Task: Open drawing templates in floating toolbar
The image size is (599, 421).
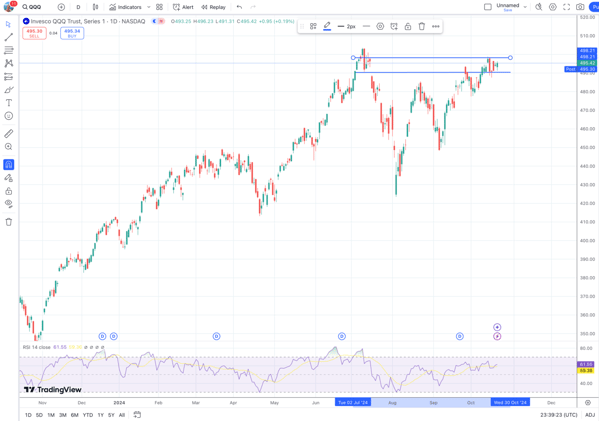Action: click(x=313, y=26)
